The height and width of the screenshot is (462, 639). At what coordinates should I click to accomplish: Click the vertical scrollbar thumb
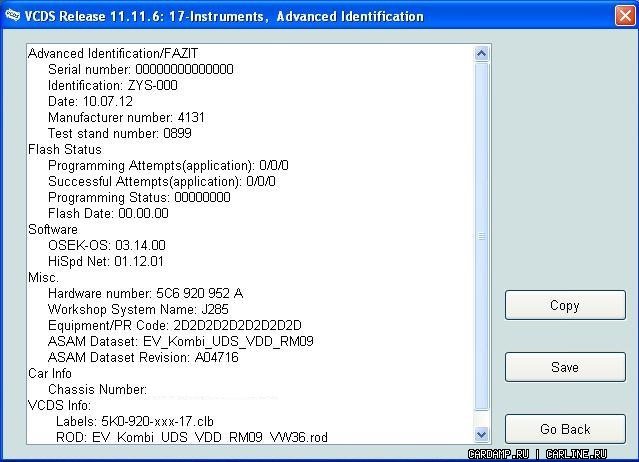[x=481, y=236]
